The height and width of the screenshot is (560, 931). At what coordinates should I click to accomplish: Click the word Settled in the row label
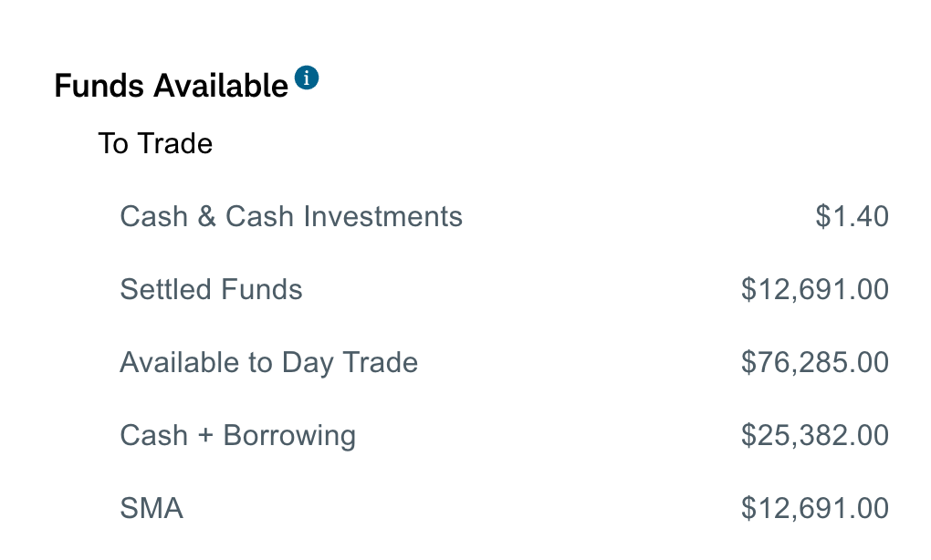[x=165, y=290]
